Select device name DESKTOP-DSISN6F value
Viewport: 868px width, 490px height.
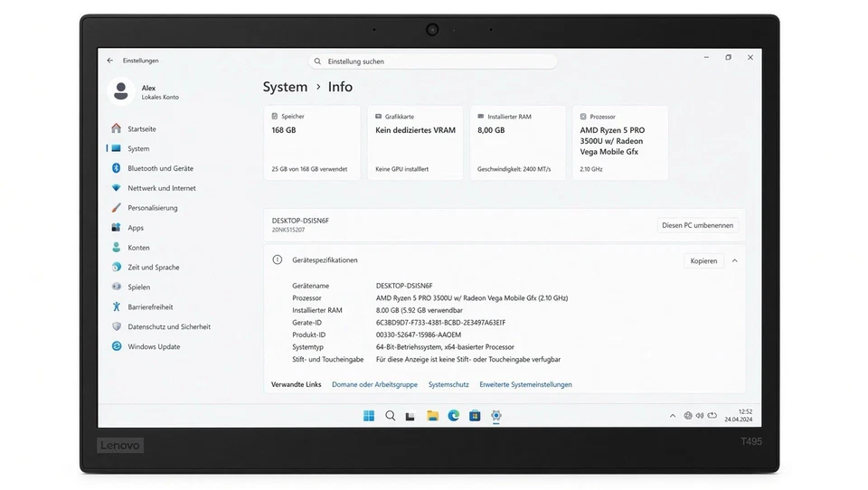pyautogui.click(x=404, y=286)
